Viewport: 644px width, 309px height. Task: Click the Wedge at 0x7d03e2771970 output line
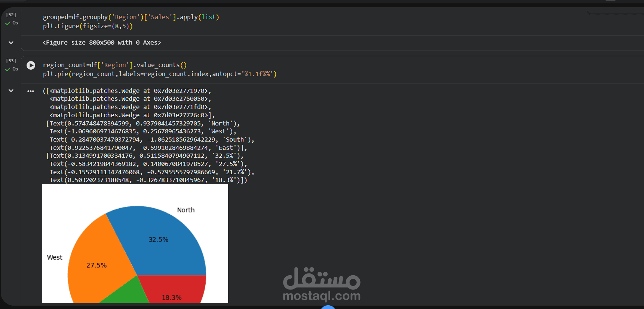pyautogui.click(x=127, y=91)
